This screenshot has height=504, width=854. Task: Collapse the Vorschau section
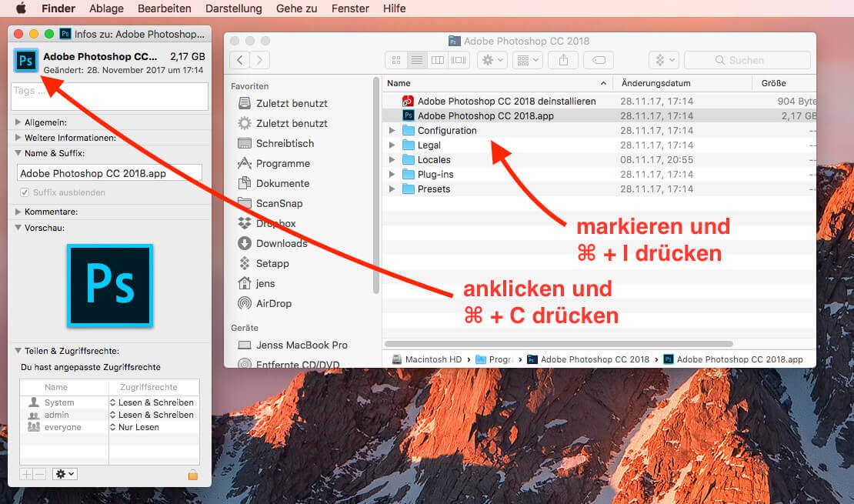tap(18, 228)
